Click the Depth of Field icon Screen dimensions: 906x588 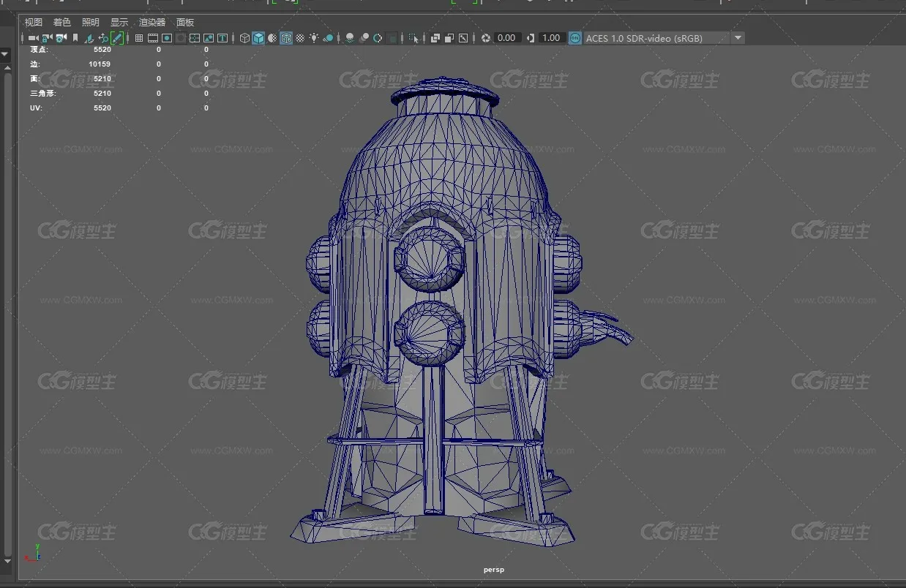(392, 38)
